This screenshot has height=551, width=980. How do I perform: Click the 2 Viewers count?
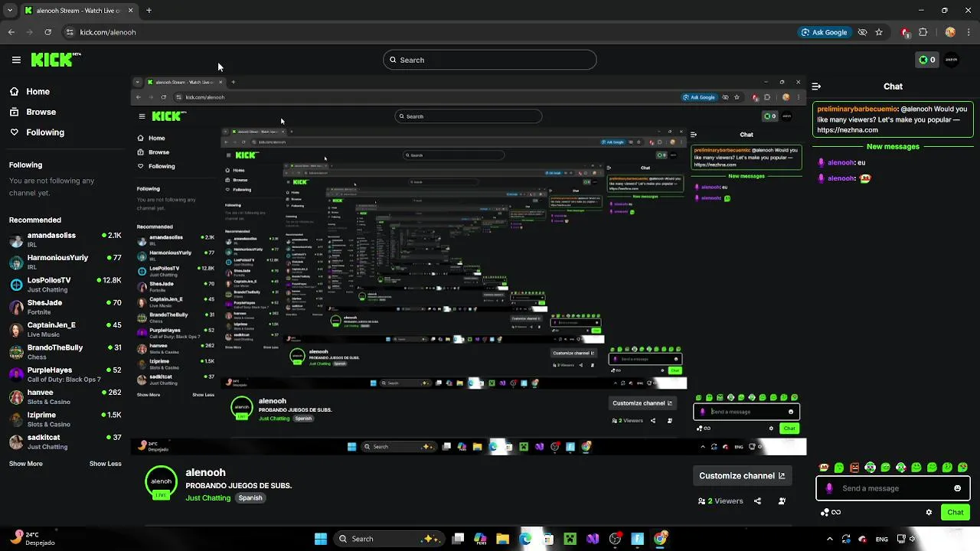720,501
